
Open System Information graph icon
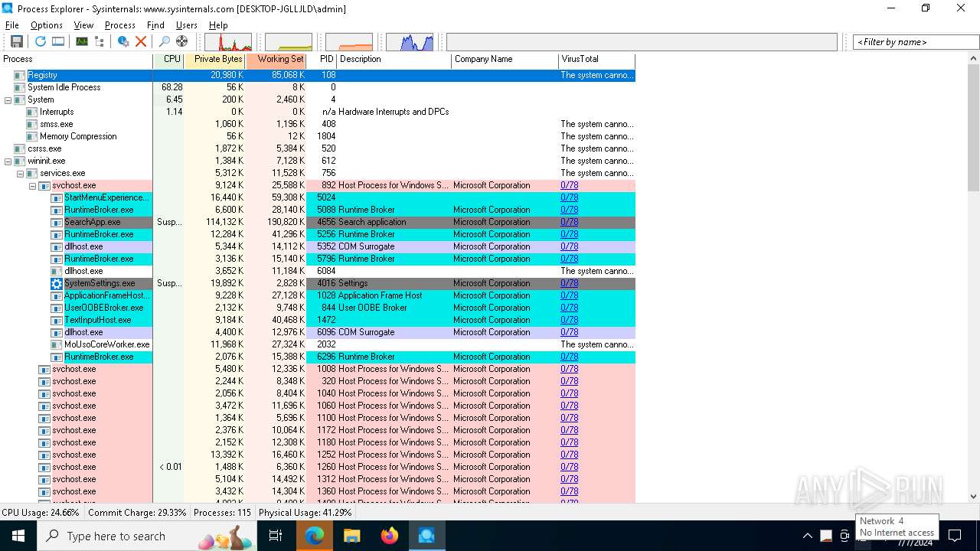[x=81, y=41]
